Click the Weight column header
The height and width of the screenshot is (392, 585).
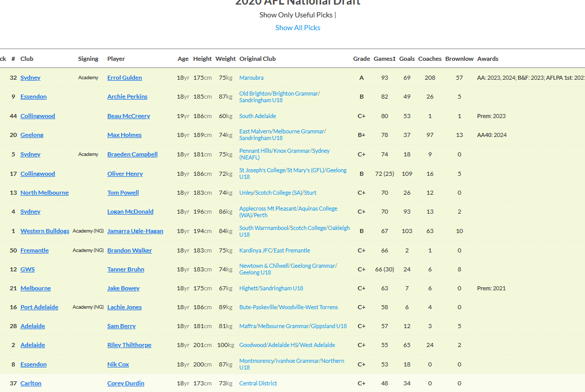coord(226,59)
